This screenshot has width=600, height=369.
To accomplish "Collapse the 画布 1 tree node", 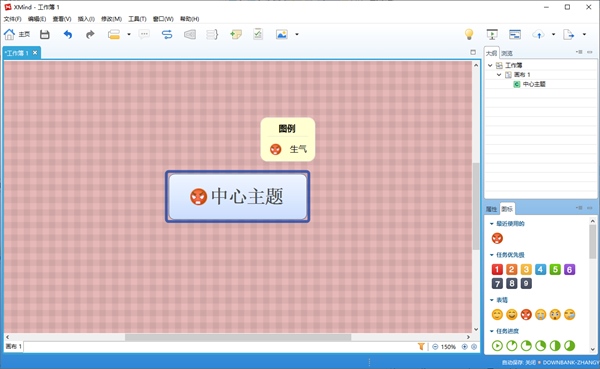I will (x=499, y=75).
